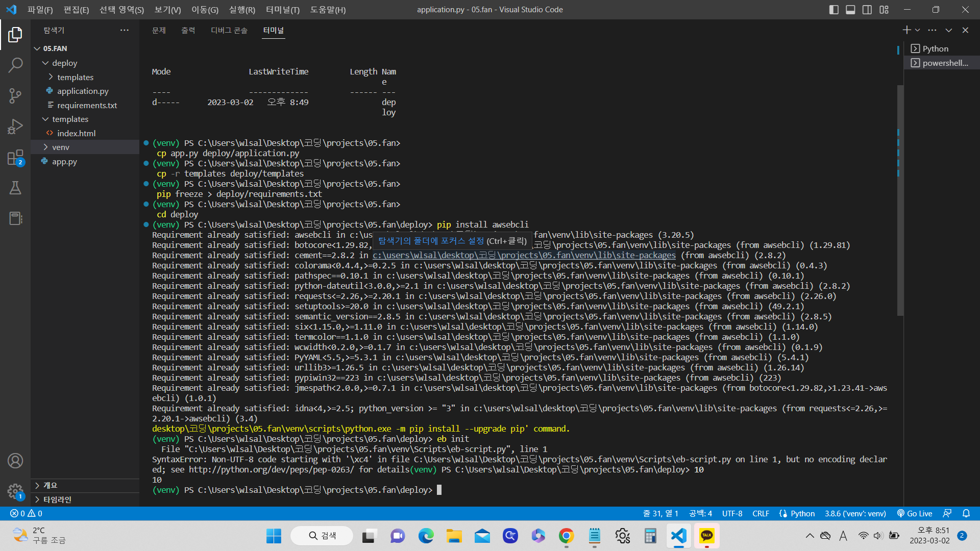Create a new terminal with plus icon
The width and height of the screenshot is (980, 551).
[906, 30]
